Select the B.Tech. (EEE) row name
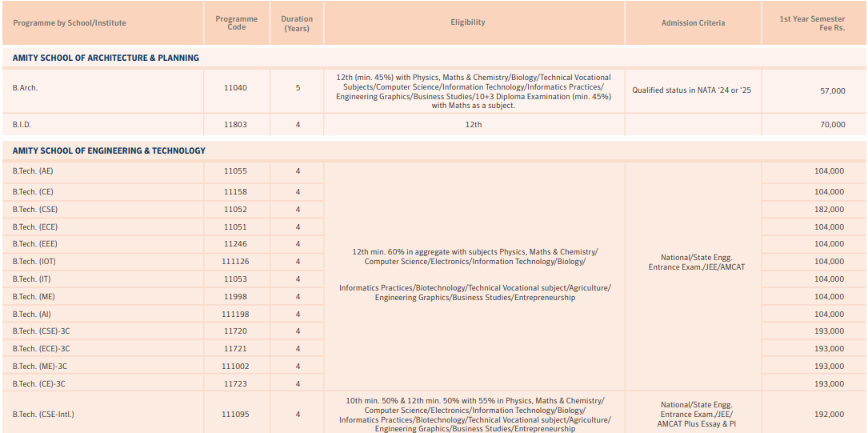The image size is (868, 433). point(35,243)
